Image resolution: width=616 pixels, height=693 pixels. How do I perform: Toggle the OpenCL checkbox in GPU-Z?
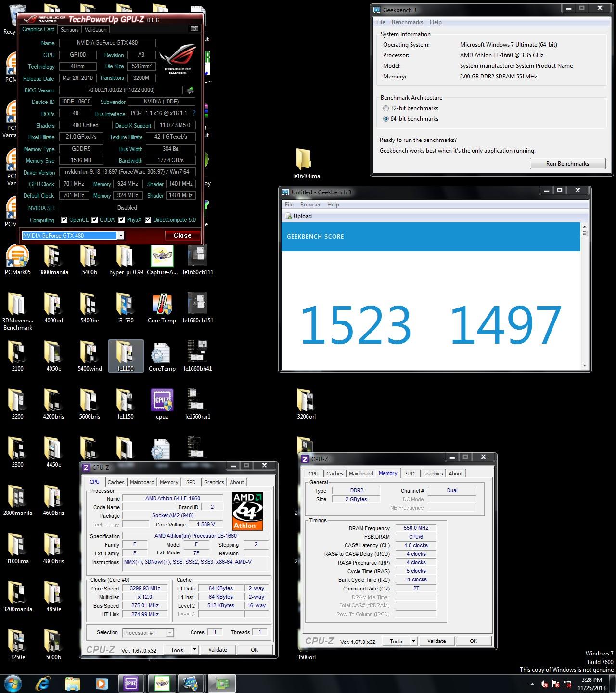click(64, 220)
